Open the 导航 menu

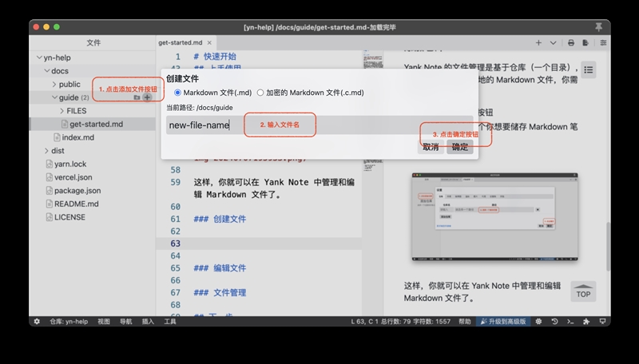tap(126, 321)
